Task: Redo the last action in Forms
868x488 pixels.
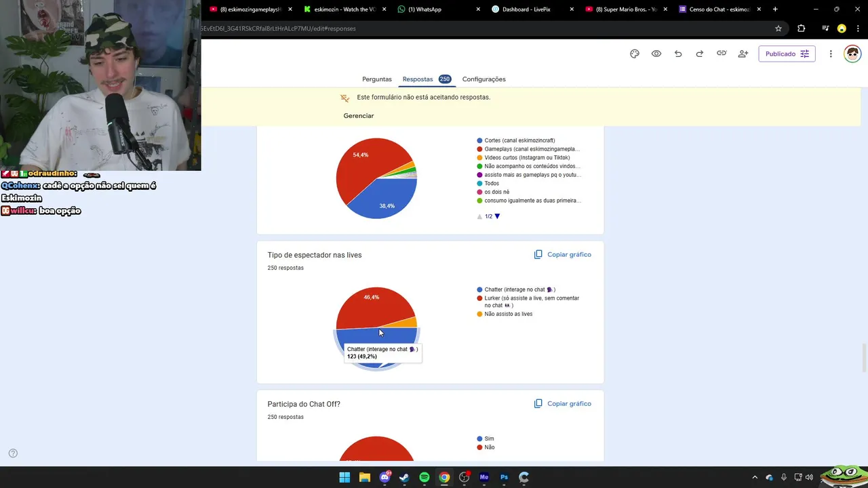Action: 700,54
